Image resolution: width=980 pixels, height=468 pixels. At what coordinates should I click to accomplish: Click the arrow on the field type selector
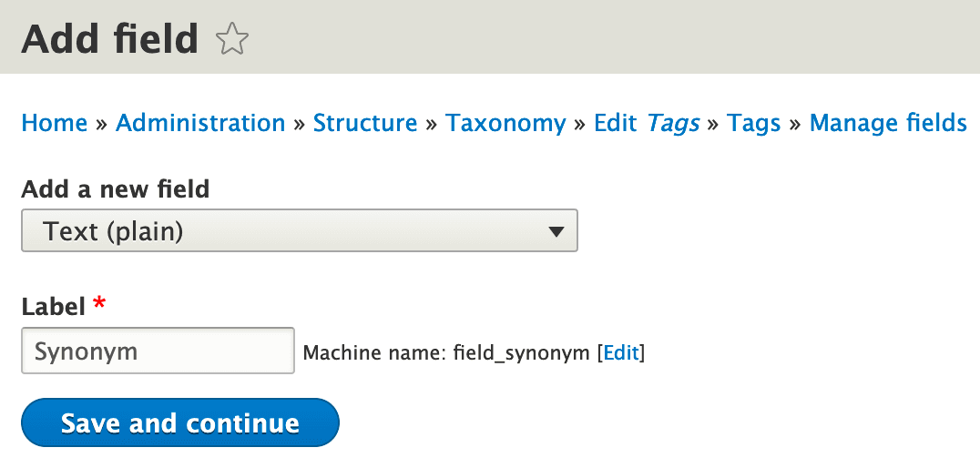pos(557,231)
